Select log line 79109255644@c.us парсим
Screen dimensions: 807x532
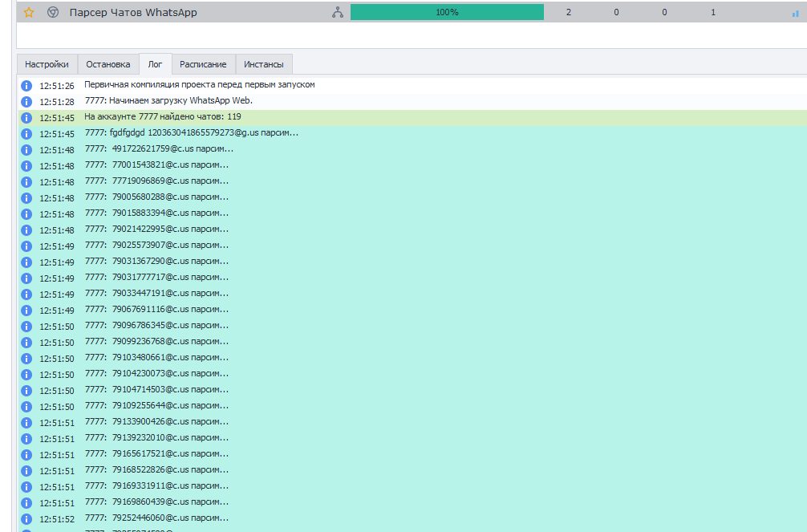[412, 406]
